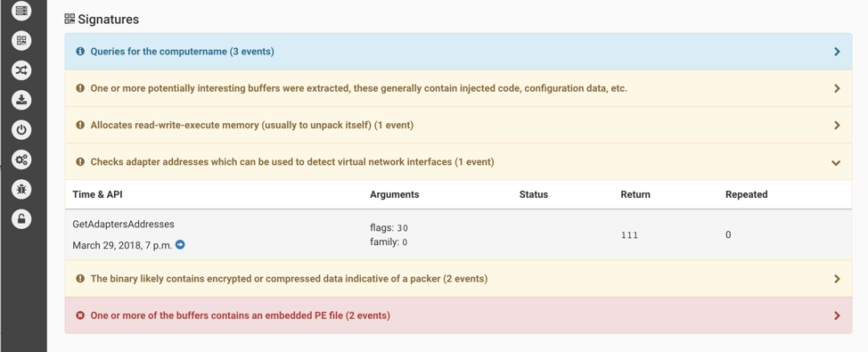This screenshot has width=868, height=352.
Task: Click blue arrow beside March 29, 2018 timestamp
Action: [180, 245]
